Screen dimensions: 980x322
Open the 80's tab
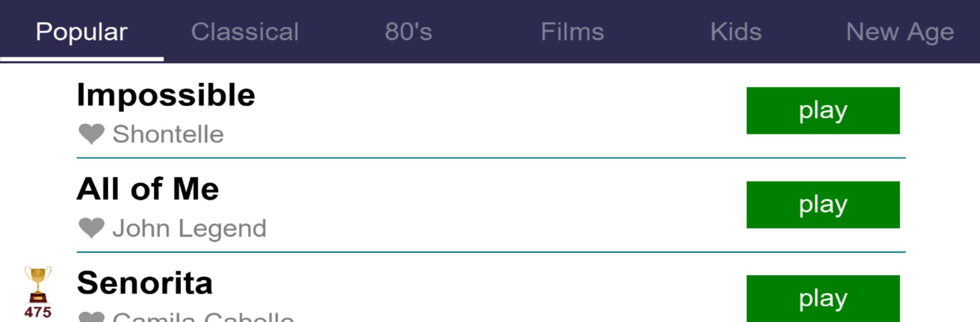[x=408, y=32]
